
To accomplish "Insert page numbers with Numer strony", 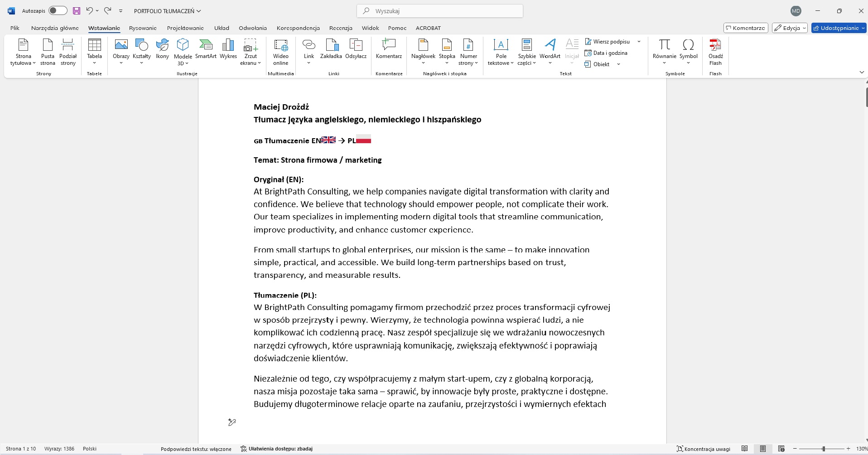I will pyautogui.click(x=468, y=52).
